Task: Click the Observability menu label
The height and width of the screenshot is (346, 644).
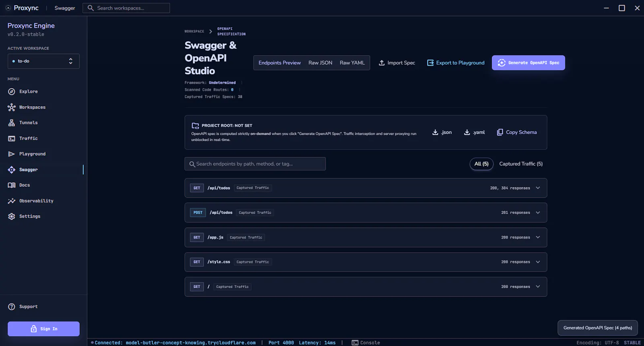Action: coord(36,201)
